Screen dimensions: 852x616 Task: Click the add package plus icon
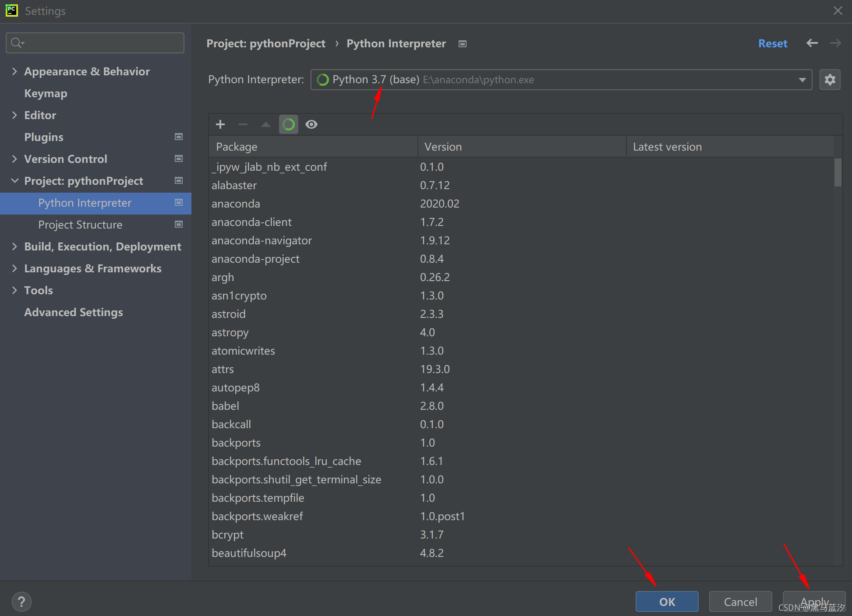220,124
